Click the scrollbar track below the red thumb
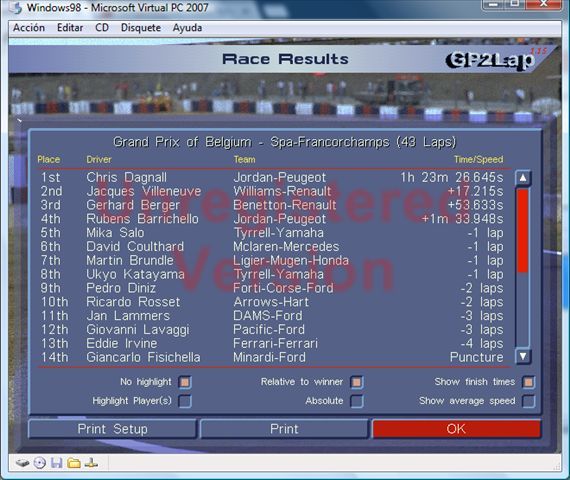This screenshot has height=480, width=570. click(x=523, y=309)
